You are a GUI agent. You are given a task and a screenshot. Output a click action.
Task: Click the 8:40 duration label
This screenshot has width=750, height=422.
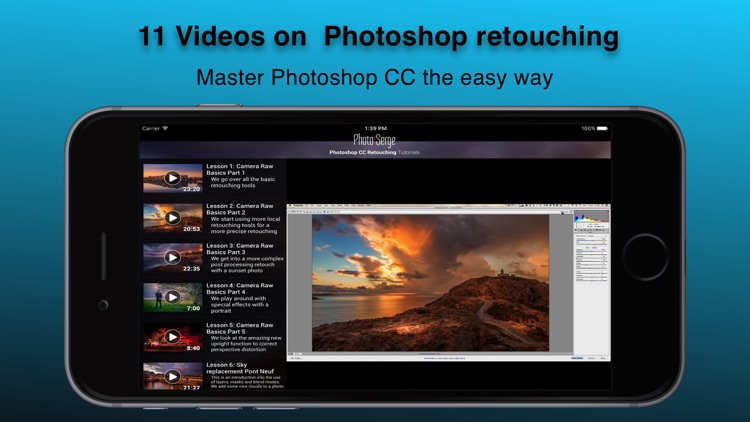[x=193, y=348]
